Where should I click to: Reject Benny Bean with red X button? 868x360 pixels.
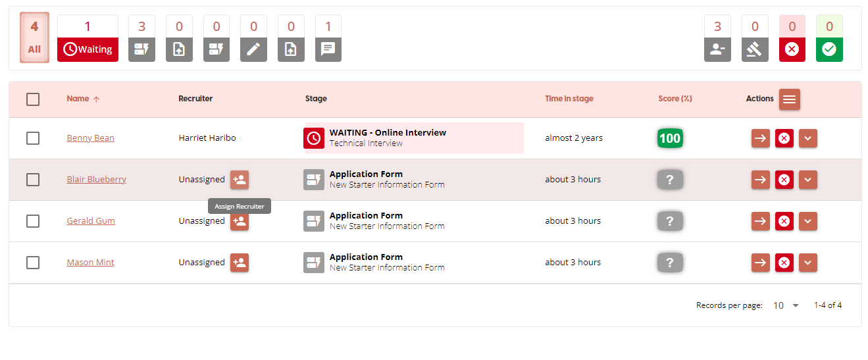point(784,138)
